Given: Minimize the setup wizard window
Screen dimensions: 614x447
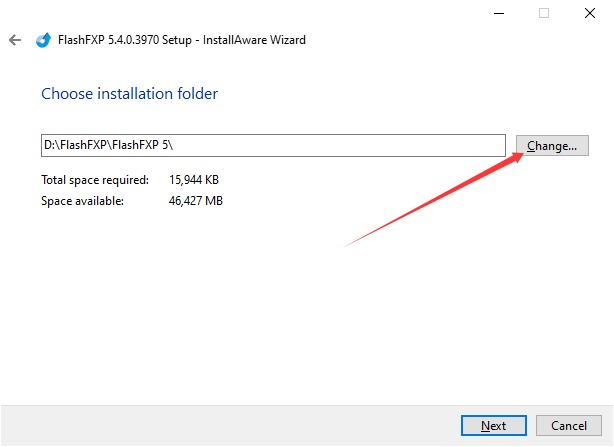Looking at the screenshot, I should click(x=498, y=13).
